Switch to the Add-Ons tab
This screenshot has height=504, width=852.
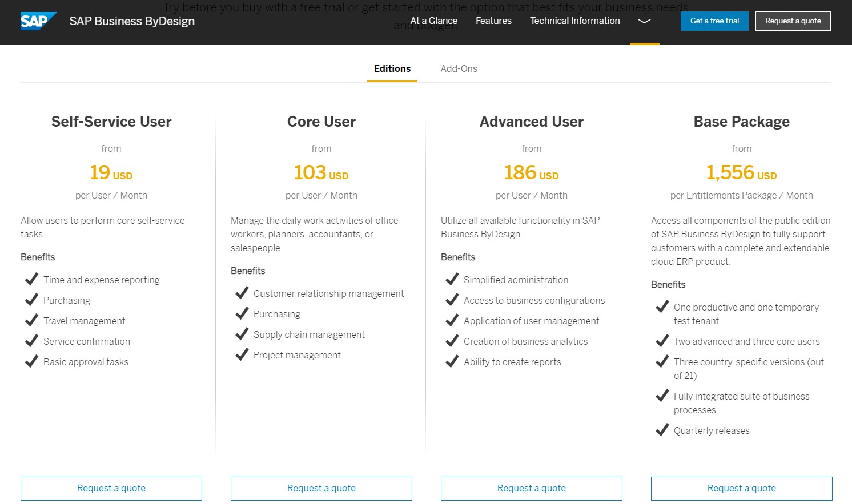(x=459, y=68)
